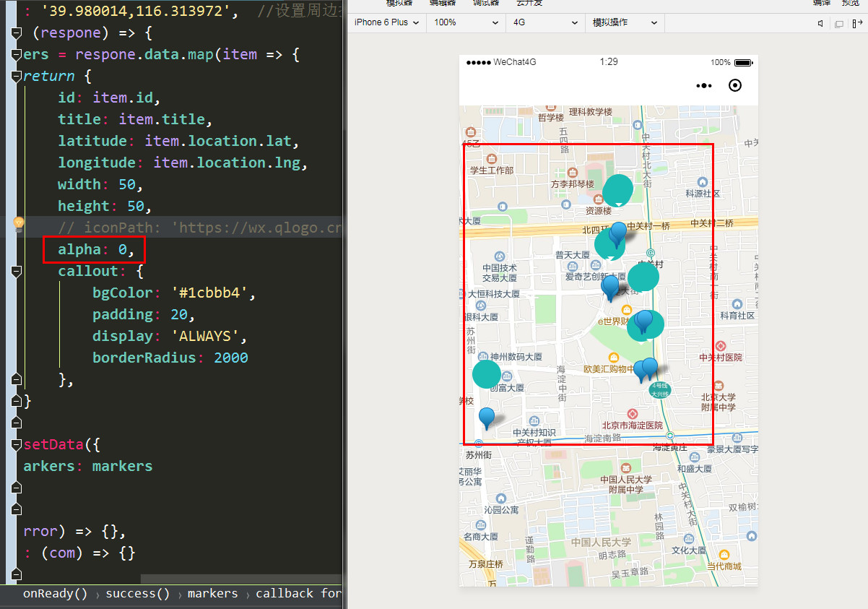Open the 100% zoom level dropdown
This screenshot has height=609, width=868.
coord(465,23)
